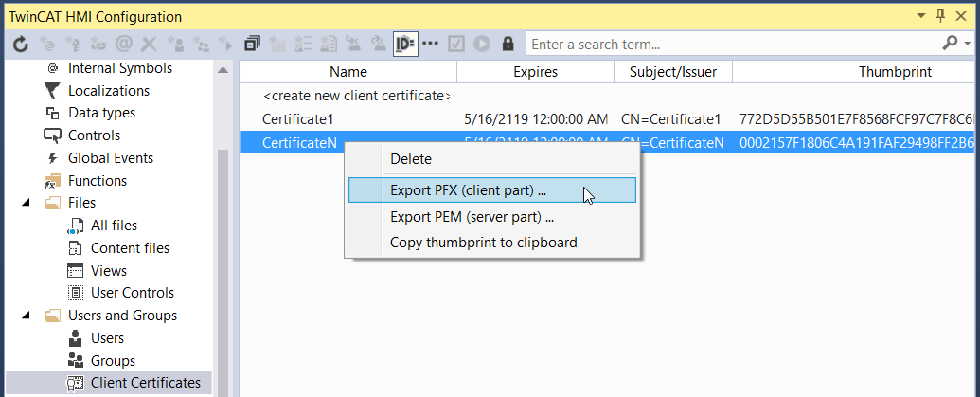Click the Client Certificates icon
Screen dimensions: 980x397
(x=75, y=383)
